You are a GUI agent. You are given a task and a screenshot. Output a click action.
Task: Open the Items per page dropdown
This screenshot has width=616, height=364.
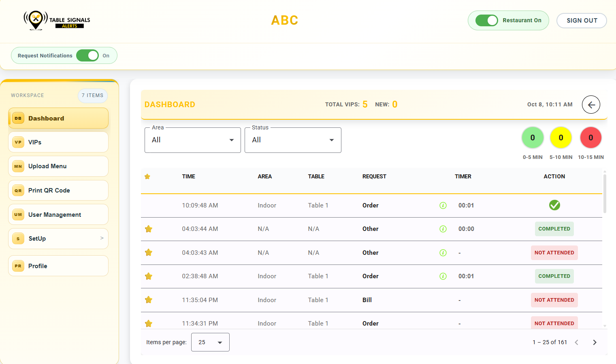[210, 342]
